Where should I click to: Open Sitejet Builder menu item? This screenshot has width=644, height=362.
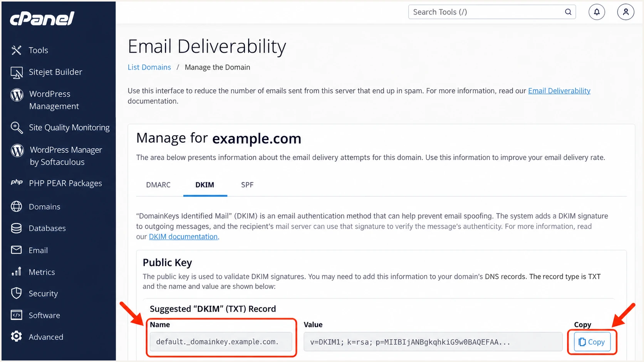coord(55,72)
